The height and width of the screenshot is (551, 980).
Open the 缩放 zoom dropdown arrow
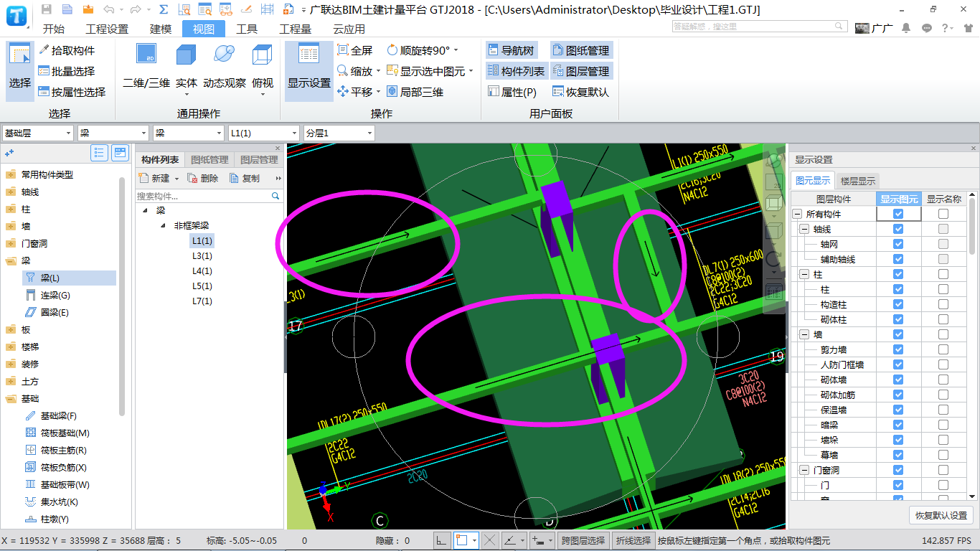[378, 71]
